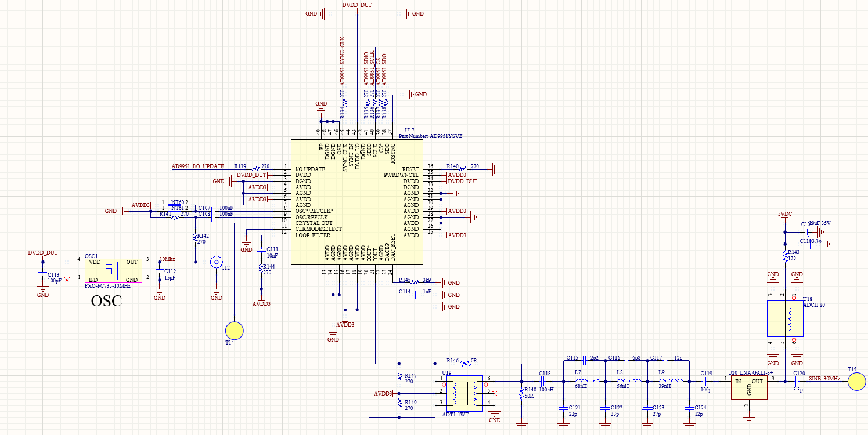The image size is (868, 435).
Task: Select the 5VDC power port label
Action: (x=785, y=214)
